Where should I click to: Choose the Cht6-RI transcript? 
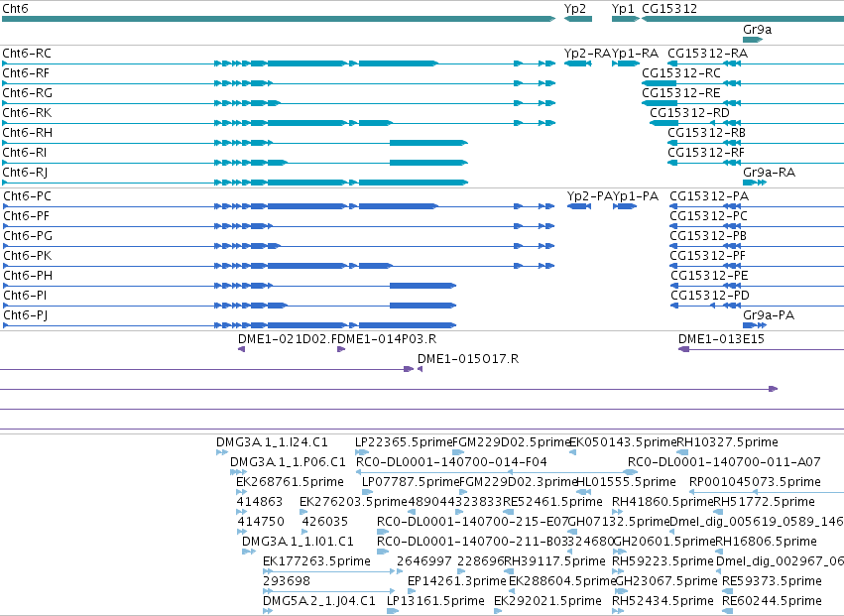click(24, 153)
